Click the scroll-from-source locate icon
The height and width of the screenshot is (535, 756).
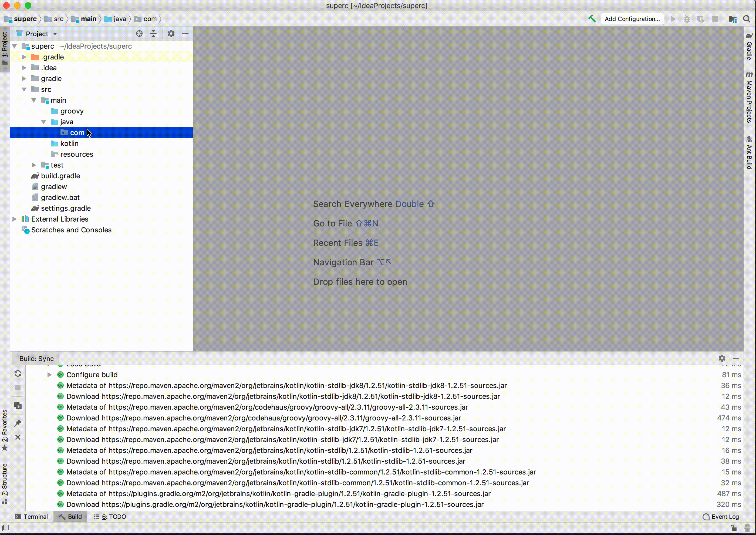139,34
